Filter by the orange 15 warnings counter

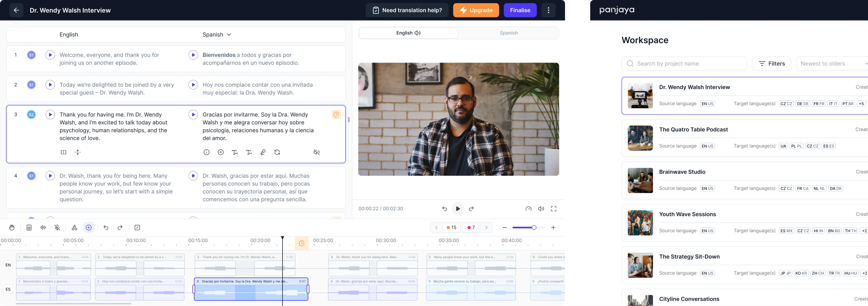click(x=452, y=228)
